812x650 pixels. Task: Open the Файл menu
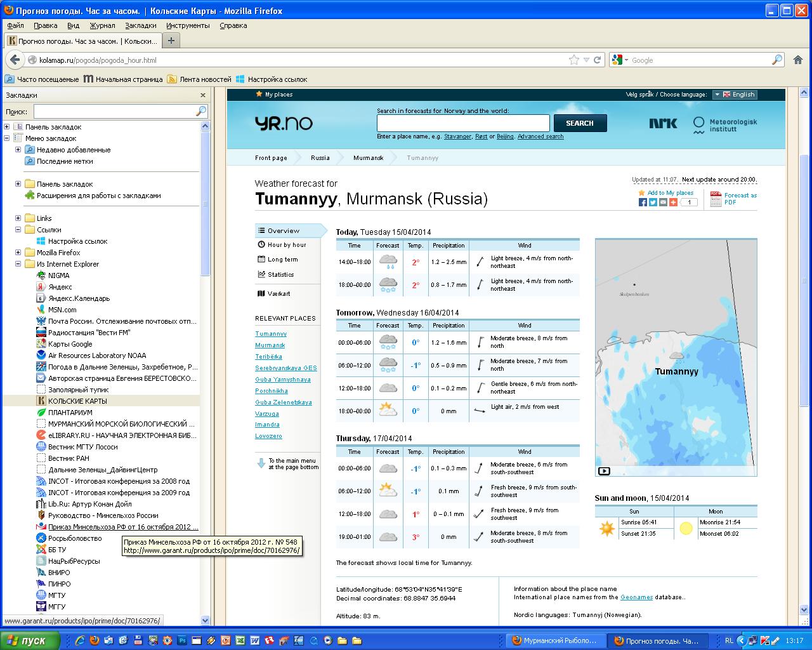[x=16, y=25]
